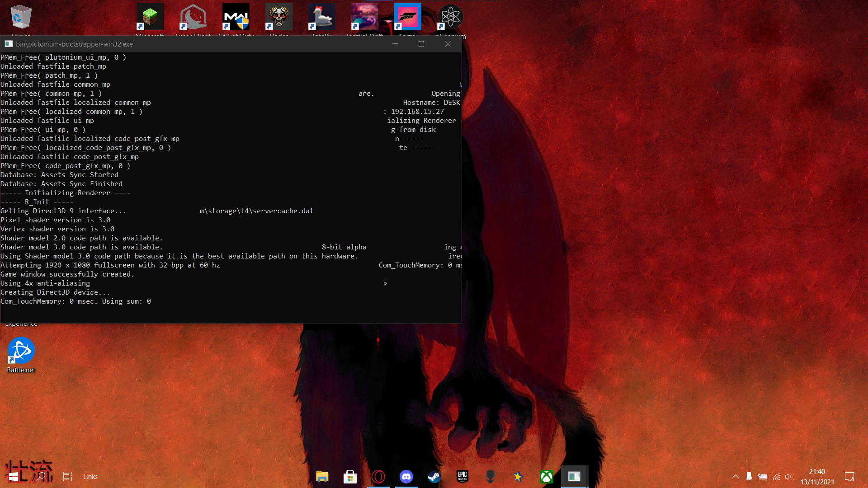Expand the hidden system tray icons chevron

point(736,476)
